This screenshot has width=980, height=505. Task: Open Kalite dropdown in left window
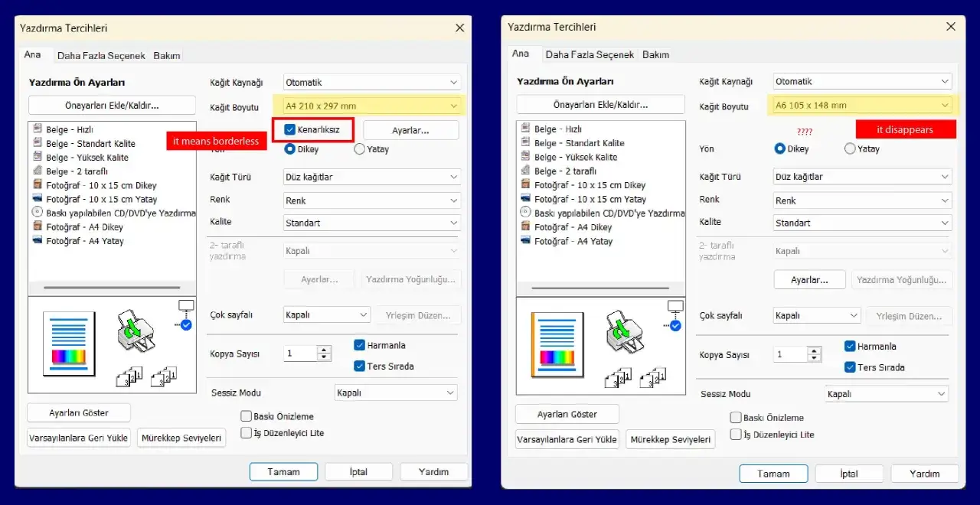click(372, 223)
